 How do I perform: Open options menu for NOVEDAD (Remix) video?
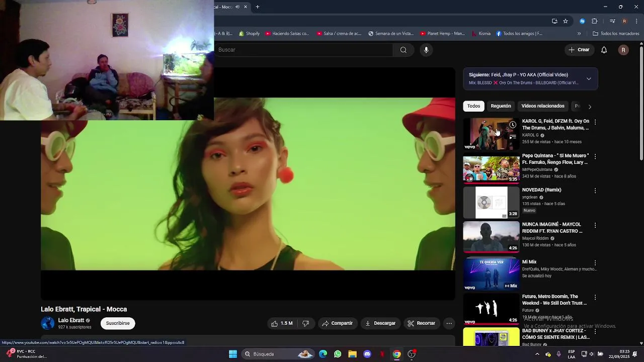pyautogui.click(x=595, y=191)
